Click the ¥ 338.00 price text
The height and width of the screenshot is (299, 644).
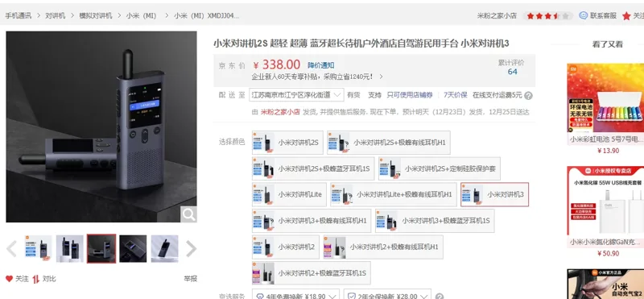(x=277, y=65)
